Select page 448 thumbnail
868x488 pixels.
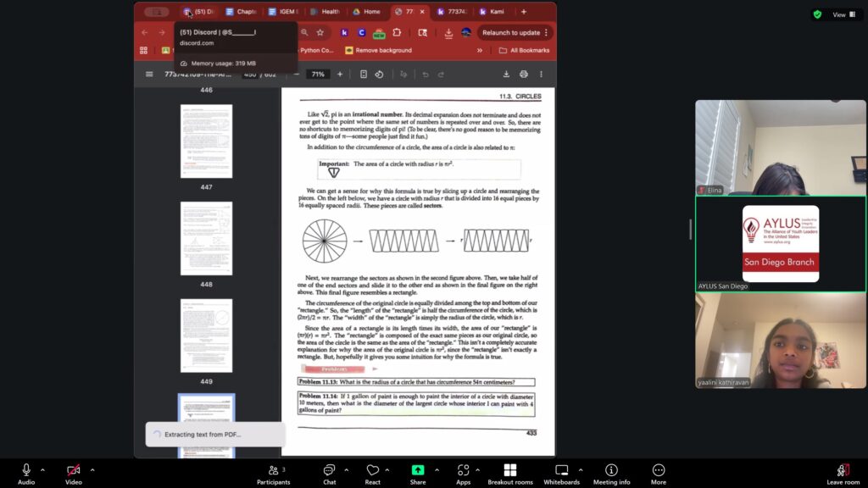tap(206, 239)
